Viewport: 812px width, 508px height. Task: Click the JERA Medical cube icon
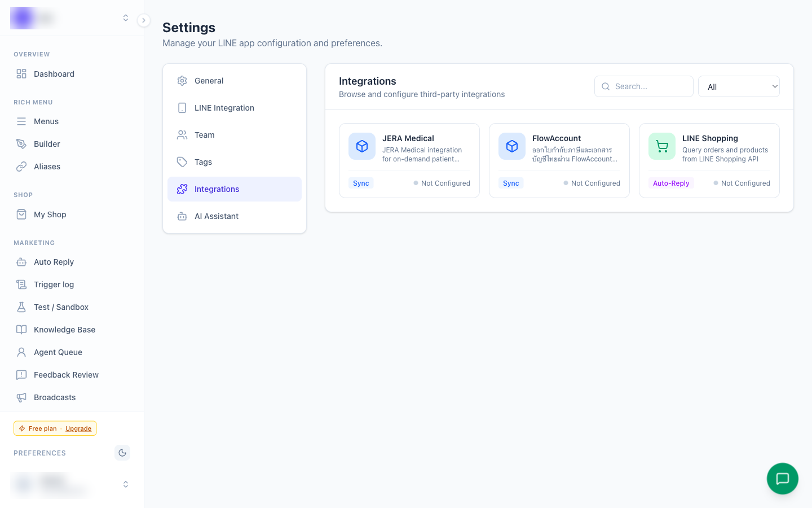coord(362,146)
